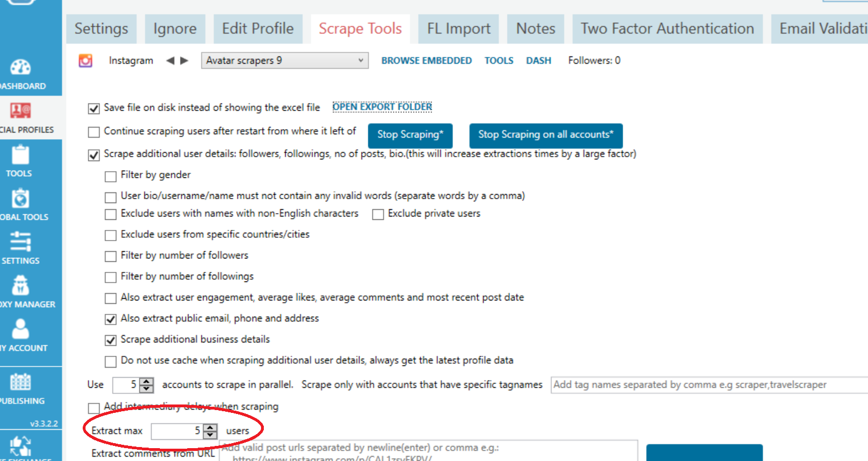Image resolution: width=868 pixels, height=461 pixels.
Task: Enable Also extract user engagement checkbox
Action: [111, 298]
